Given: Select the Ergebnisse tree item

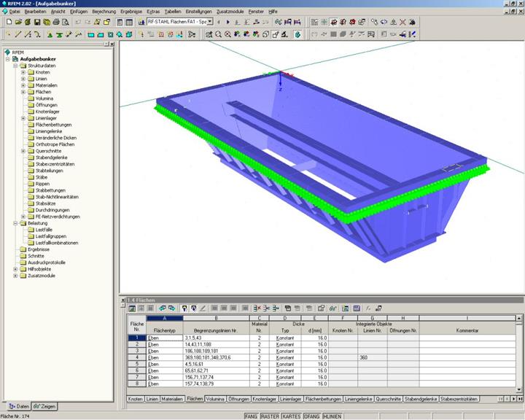Looking at the screenshot, I should pyautogui.click(x=39, y=249).
